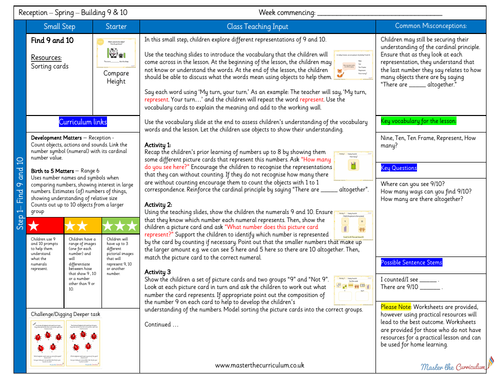Viewport: 500px width, 375px height.
Task: Click the blue Curriculum links heading
Action: click(83, 122)
